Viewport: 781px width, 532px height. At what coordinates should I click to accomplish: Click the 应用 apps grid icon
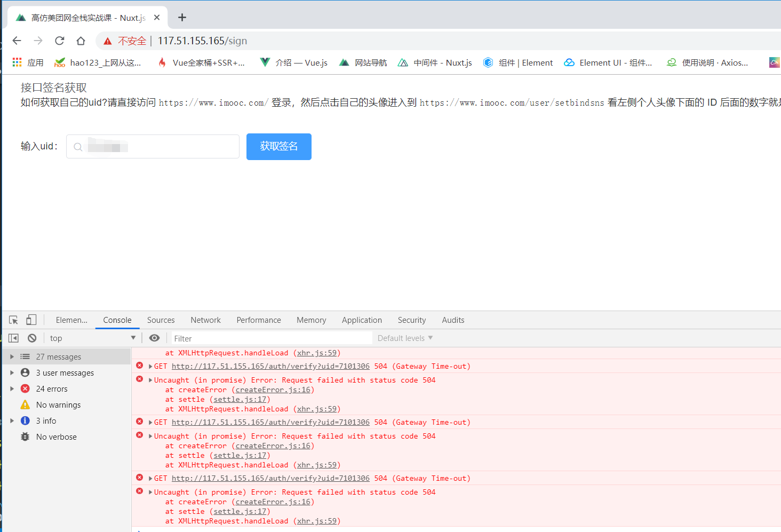point(17,62)
